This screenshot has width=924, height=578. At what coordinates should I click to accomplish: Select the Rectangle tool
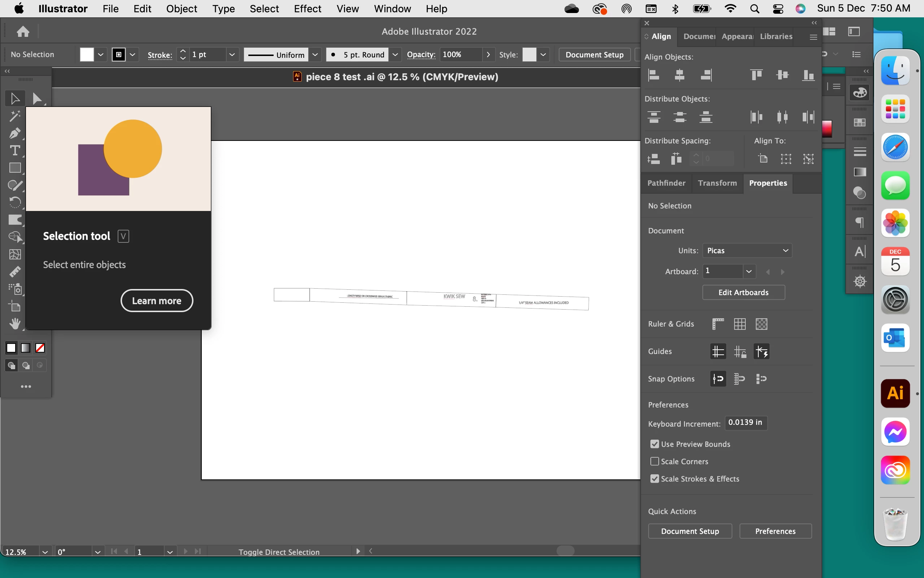point(15,168)
